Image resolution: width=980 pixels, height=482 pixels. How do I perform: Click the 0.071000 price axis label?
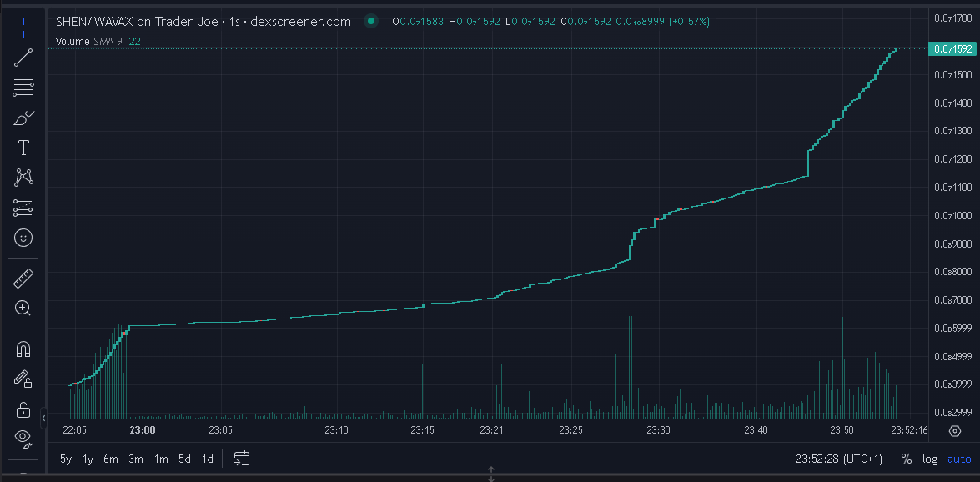point(953,216)
